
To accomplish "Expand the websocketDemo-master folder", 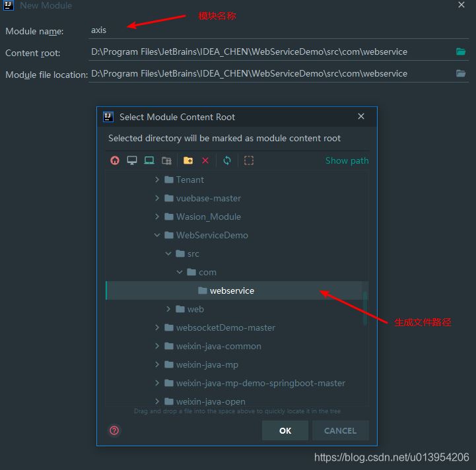I will (x=157, y=327).
